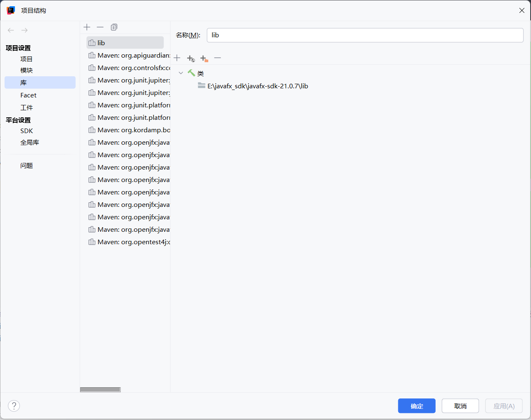The width and height of the screenshot is (531, 420).
Task: Click the 名称 name input field
Action: point(365,35)
